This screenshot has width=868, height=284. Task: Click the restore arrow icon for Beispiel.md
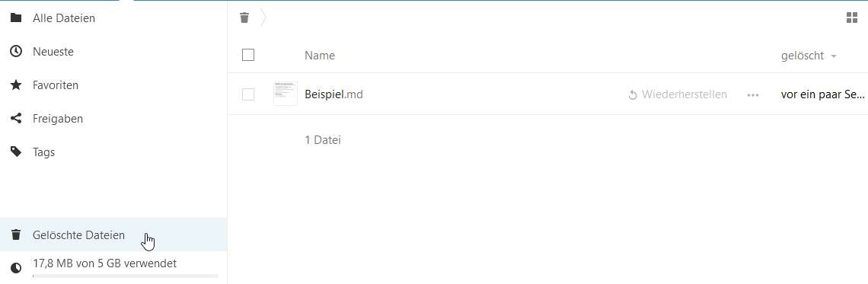pos(633,95)
